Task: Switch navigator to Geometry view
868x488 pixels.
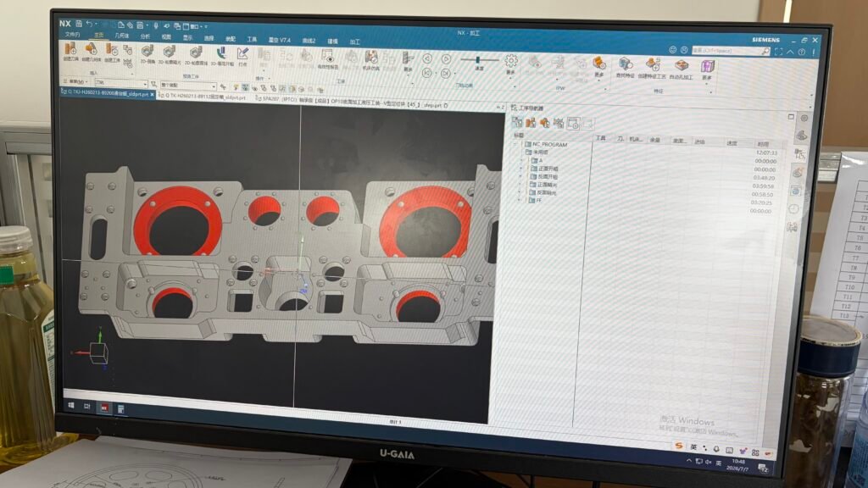Action: (x=545, y=123)
